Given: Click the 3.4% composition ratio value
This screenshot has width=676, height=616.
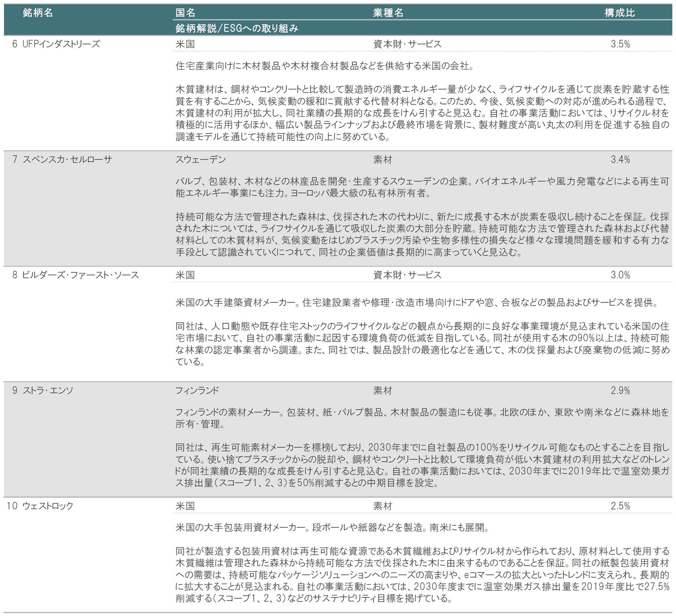Looking at the screenshot, I should point(620,160).
